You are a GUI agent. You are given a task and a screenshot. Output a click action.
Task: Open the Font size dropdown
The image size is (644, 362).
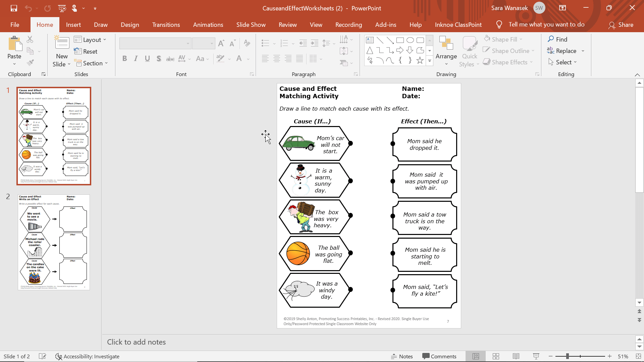212,43
